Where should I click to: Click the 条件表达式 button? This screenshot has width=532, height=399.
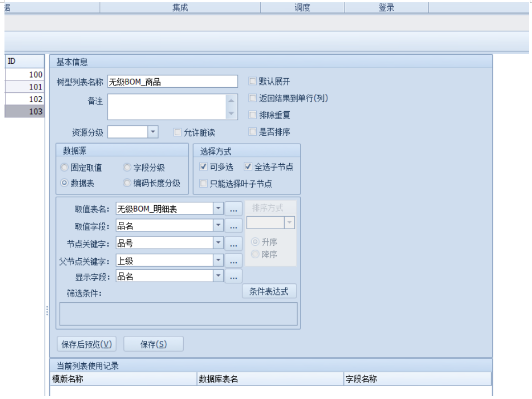(x=269, y=291)
